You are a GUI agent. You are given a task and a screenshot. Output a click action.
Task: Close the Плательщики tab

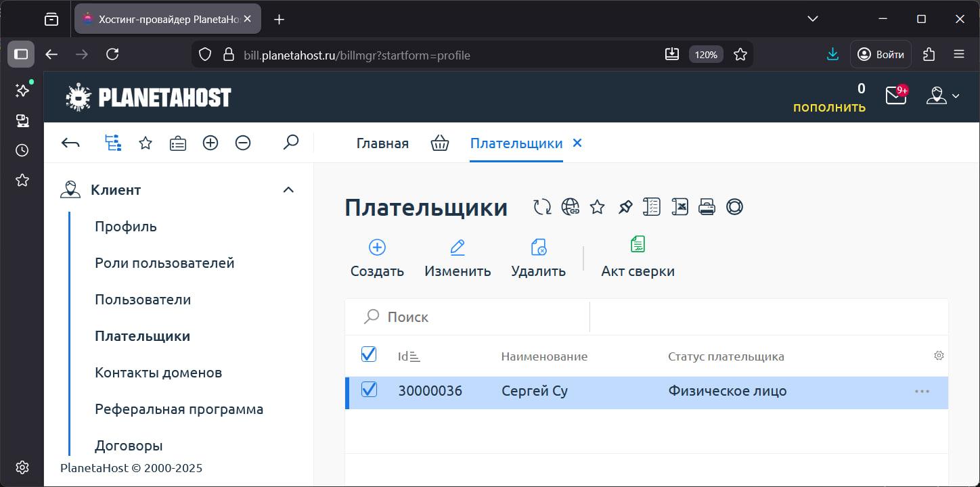click(577, 143)
